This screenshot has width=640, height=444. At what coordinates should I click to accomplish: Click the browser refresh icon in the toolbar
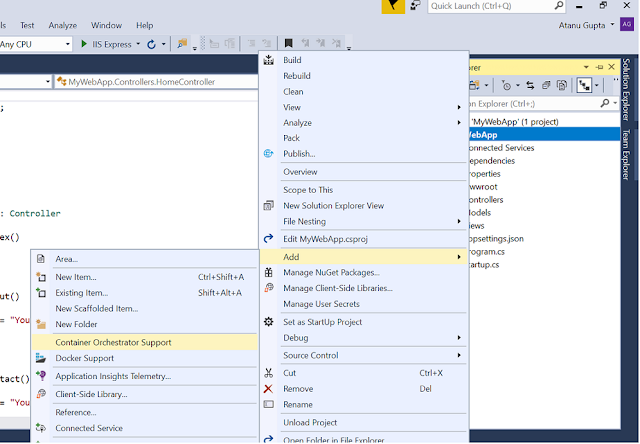click(x=151, y=44)
